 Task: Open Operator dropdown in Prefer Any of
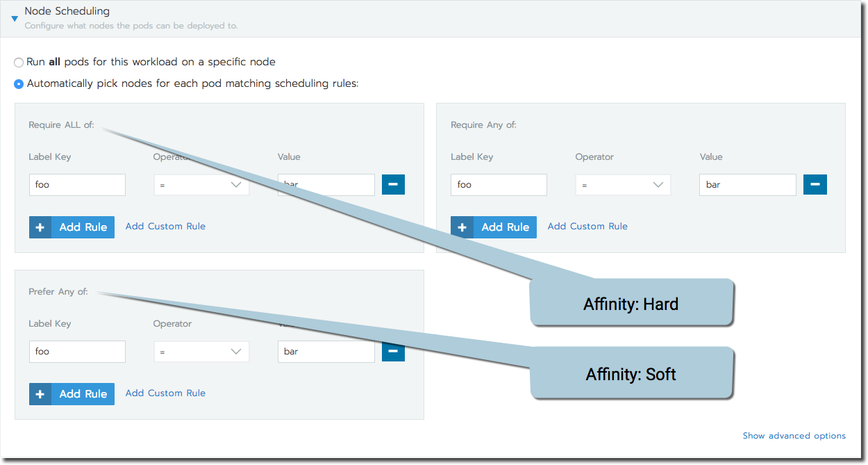click(201, 352)
